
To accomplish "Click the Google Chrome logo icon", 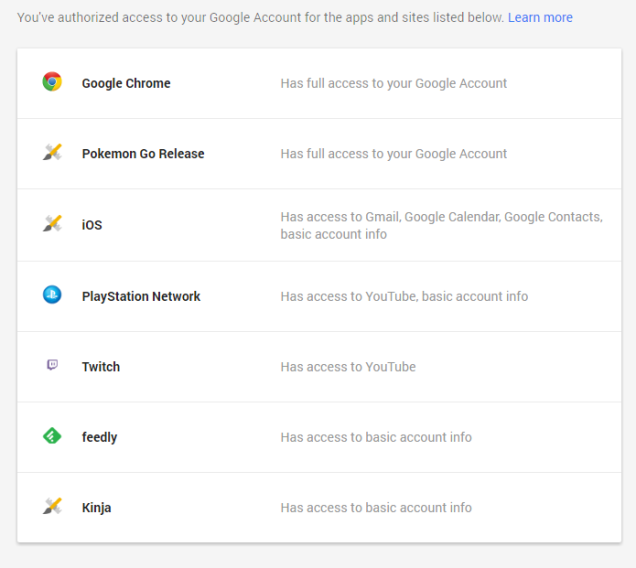I will [52, 82].
